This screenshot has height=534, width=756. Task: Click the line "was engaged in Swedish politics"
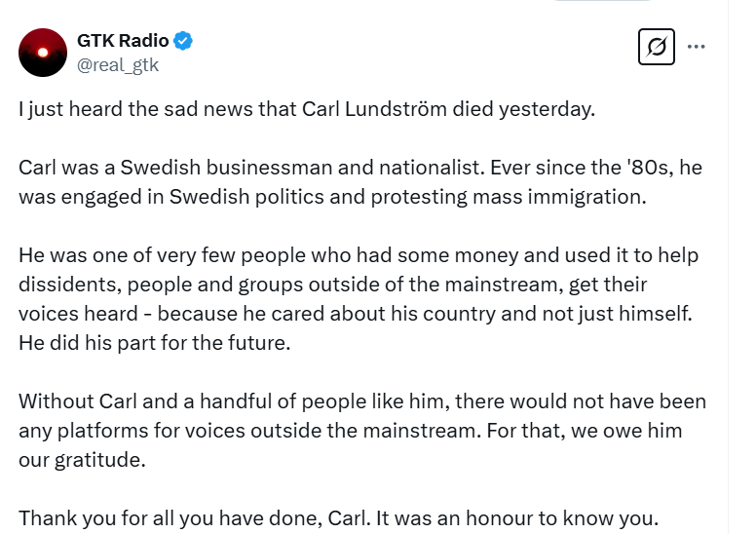pyautogui.click(x=331, y=196)
